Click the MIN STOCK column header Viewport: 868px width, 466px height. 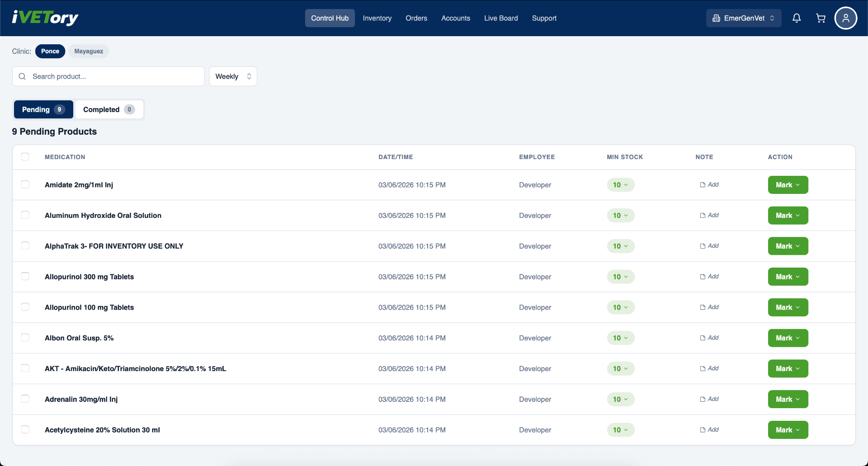(x=625, y=157)
